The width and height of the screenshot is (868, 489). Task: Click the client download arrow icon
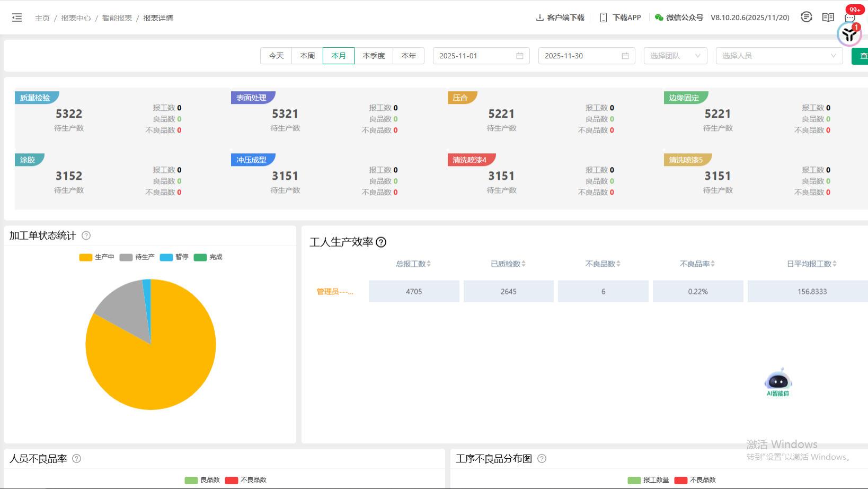click(x=539, y=17)
